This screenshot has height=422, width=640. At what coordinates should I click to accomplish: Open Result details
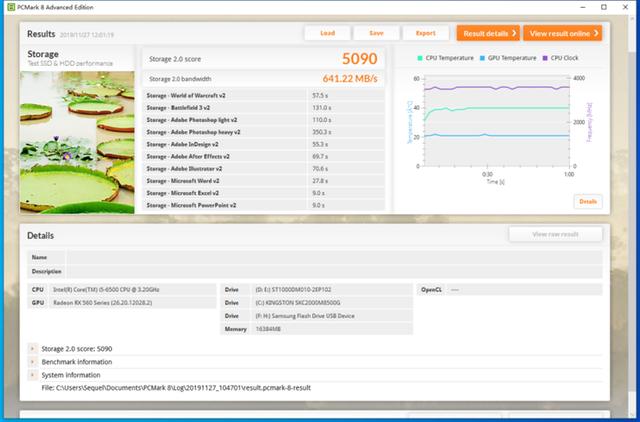tap(488, 33)
